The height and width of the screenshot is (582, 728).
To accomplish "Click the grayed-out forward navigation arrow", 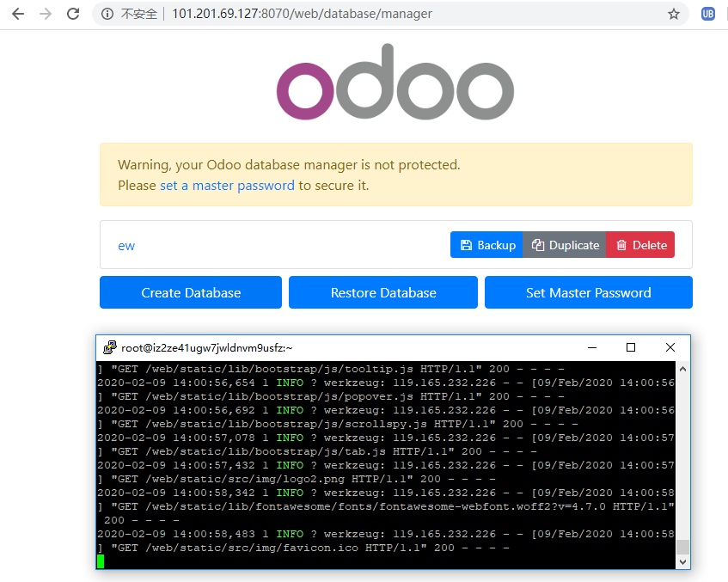I will [45, 14].
